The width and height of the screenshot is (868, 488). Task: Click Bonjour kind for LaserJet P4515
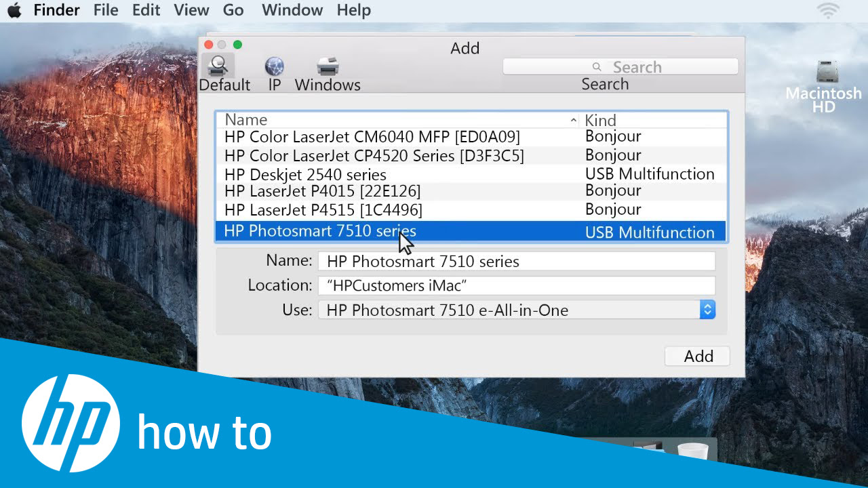pyautogui.click(x=613, y=209)
